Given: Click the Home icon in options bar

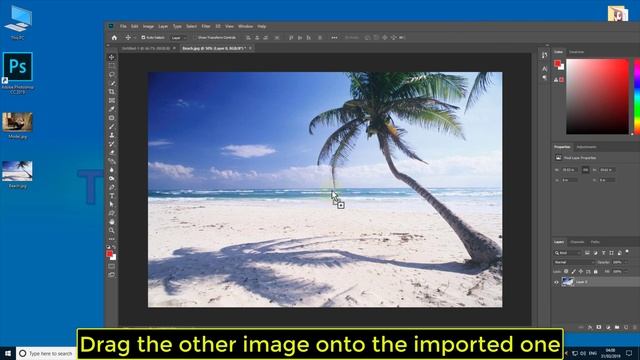Looking at the screenshot, I should coord(114,38).
